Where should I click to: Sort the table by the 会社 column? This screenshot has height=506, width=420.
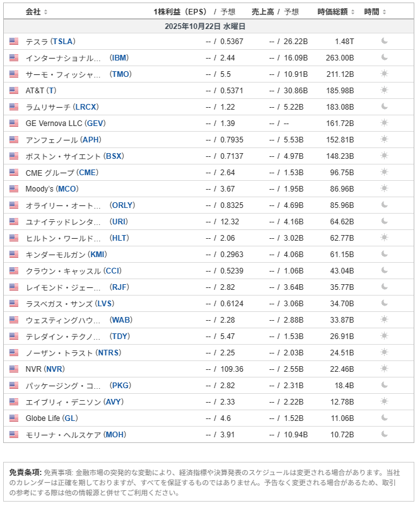37,12
